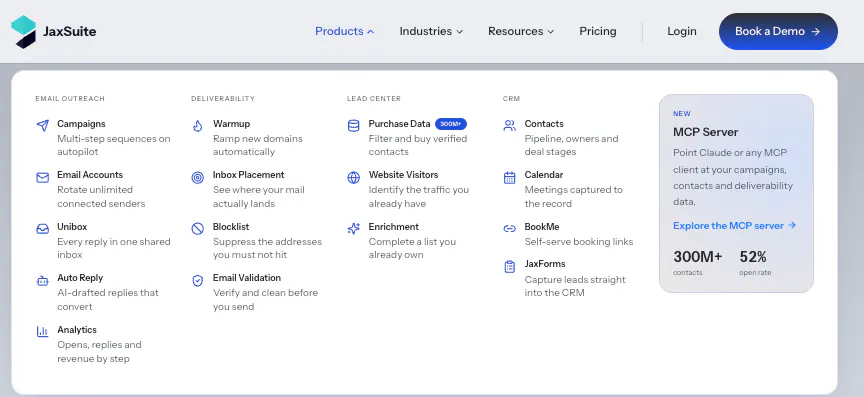
Task: Click the Campaigns paper plane icon
Action: [42, 125]
